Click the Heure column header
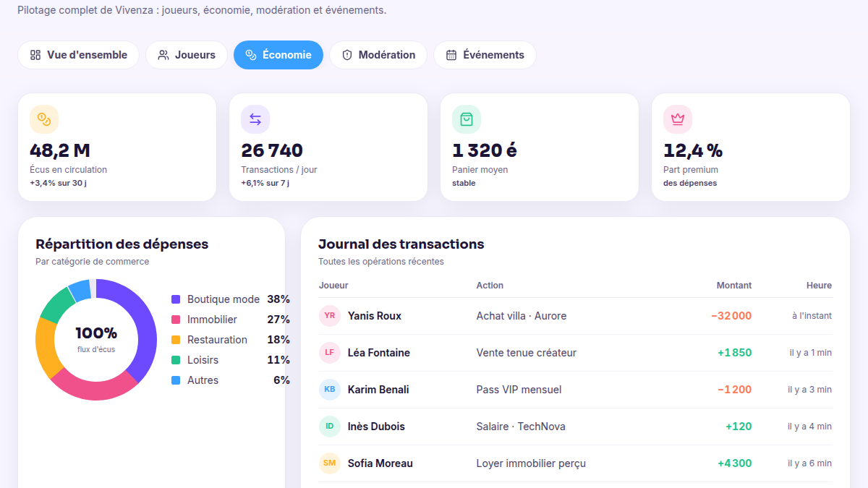The height and width of the screenshot is (488, 868). [x=819, y=286]
